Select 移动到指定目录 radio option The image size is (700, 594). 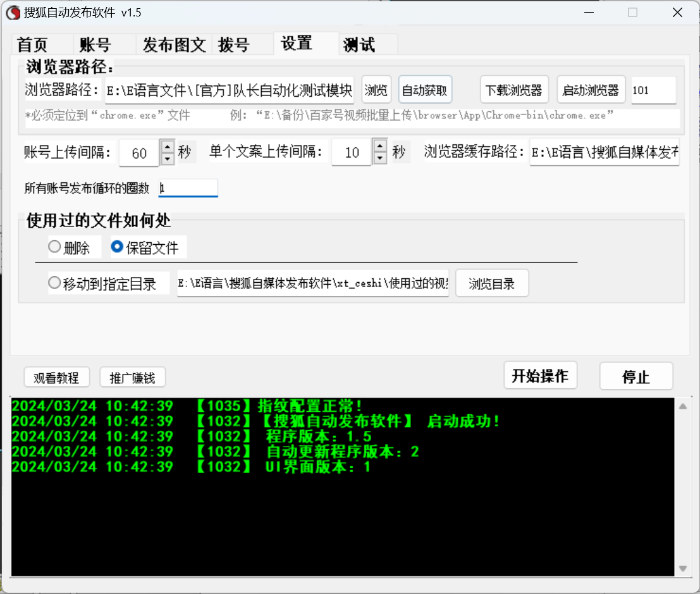tap(55, 283)
